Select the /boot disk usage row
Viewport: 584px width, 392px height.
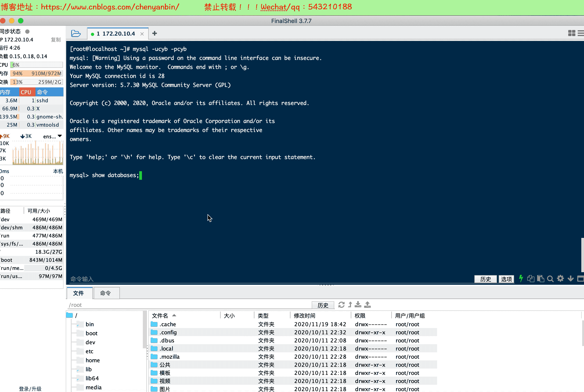tap(32, 260)
